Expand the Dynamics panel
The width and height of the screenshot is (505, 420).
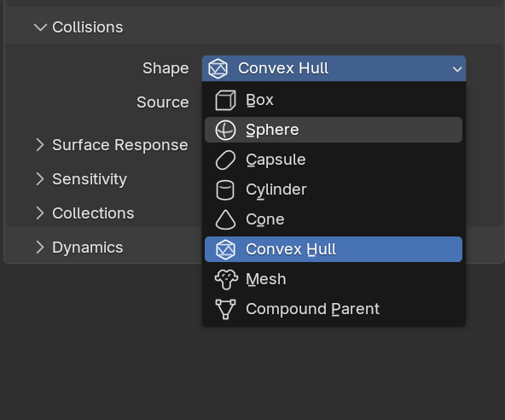tap(40, 248)
